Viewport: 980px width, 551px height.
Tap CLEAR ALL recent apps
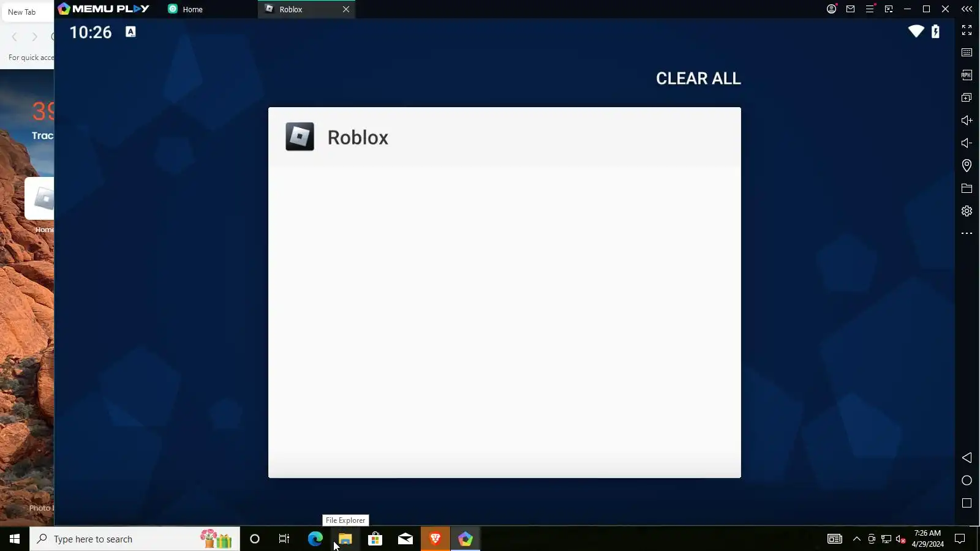698,78
